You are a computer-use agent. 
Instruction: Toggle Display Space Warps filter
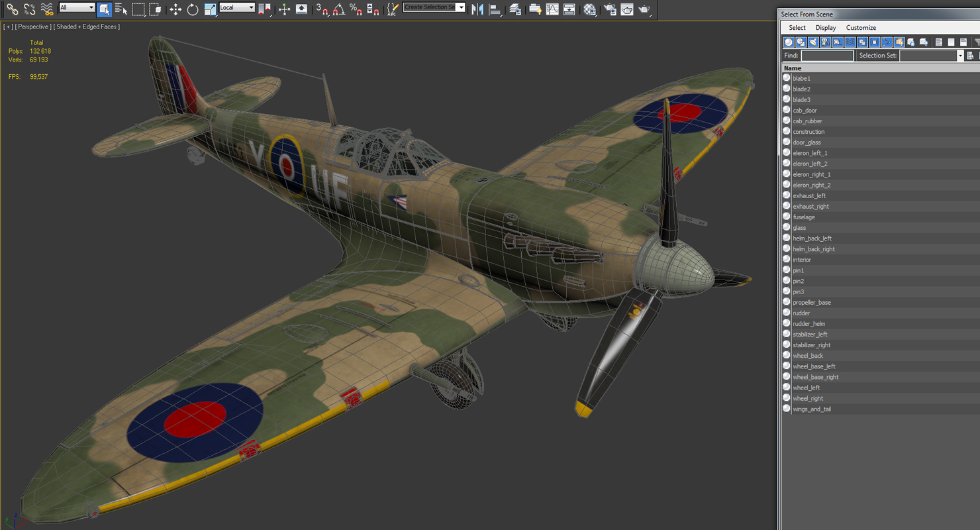(850, 42)
